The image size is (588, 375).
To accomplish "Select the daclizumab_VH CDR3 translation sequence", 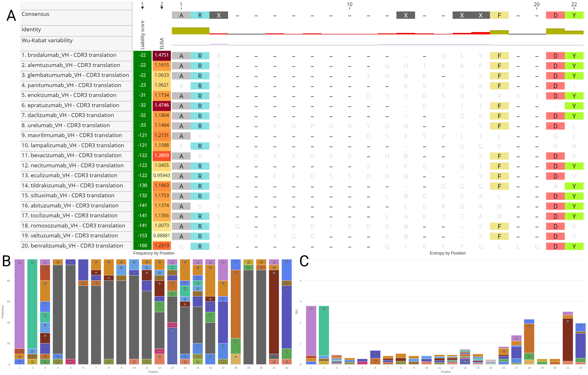I will click(x=68, y=115).
